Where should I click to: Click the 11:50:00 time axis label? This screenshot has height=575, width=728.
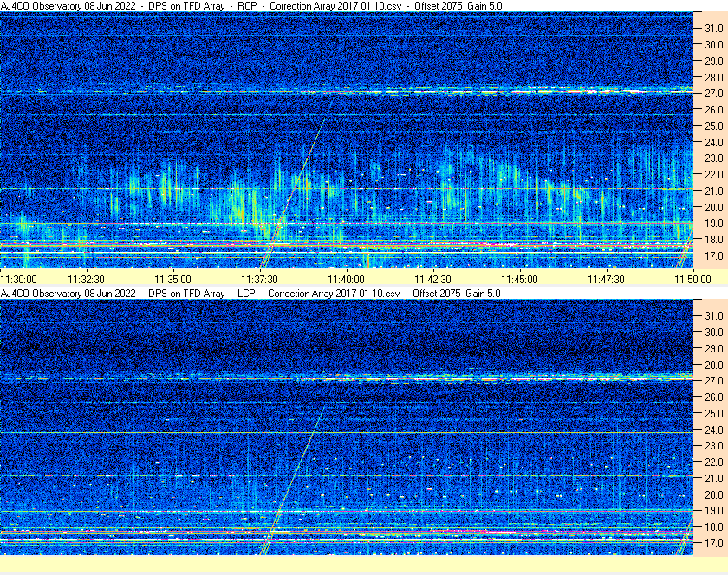(692, 279)
